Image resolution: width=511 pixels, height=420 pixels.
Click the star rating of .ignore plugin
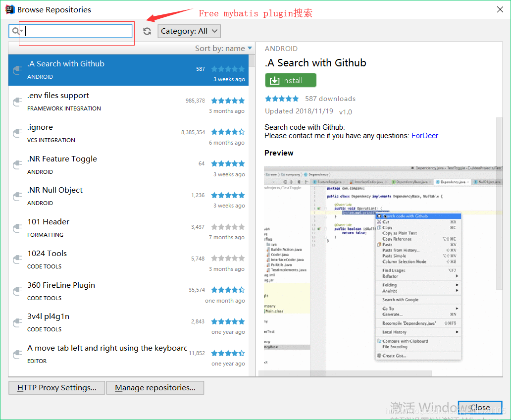tap(228, 132)
